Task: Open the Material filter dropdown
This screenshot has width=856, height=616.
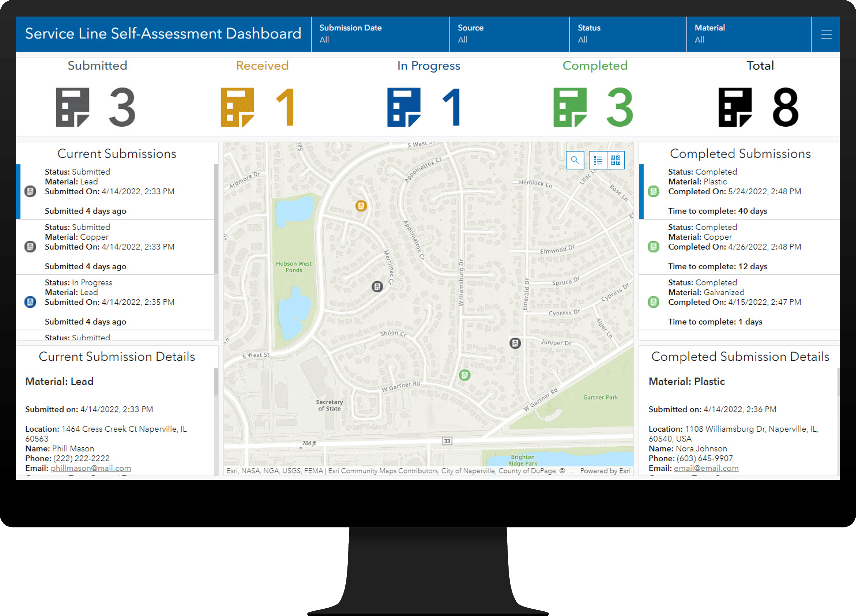Action: [x=748, y=34]
